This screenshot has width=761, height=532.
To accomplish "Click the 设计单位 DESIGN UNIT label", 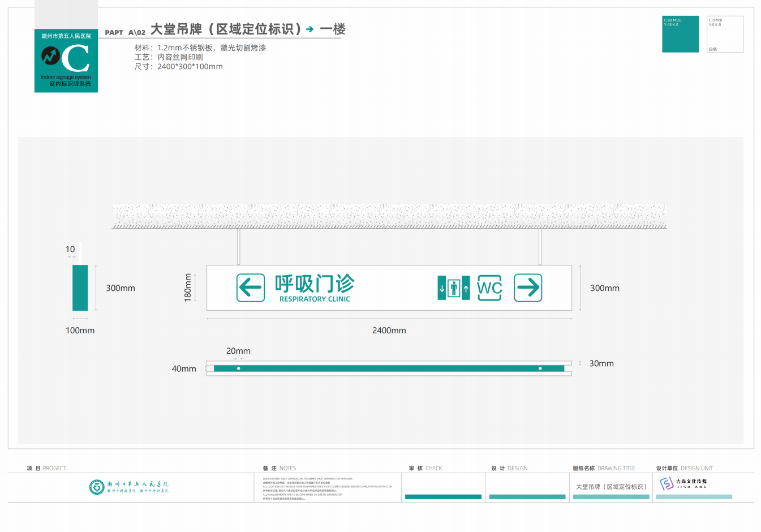I will (x=684, y=468).
